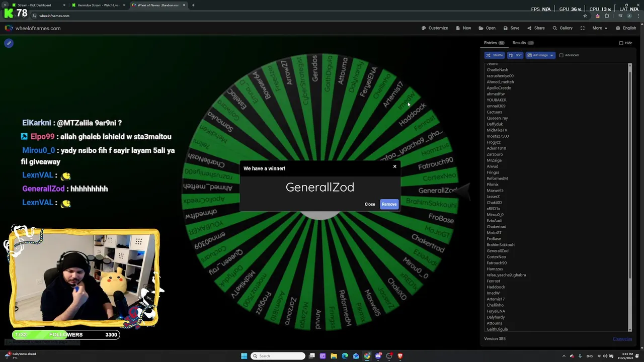This screenshot has height=362, width=644.
Task: Select entry MidMikeTV in entries list
Action: tap(497, 130)
